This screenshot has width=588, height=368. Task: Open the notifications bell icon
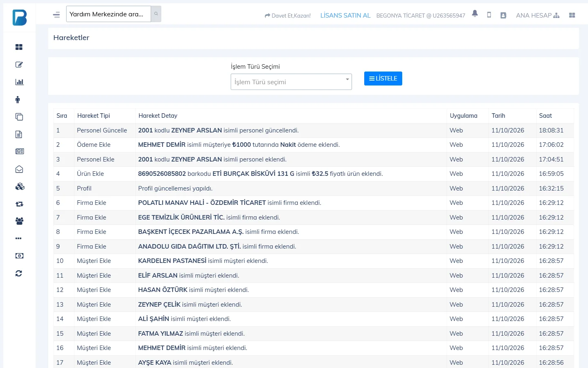point(475,13)
